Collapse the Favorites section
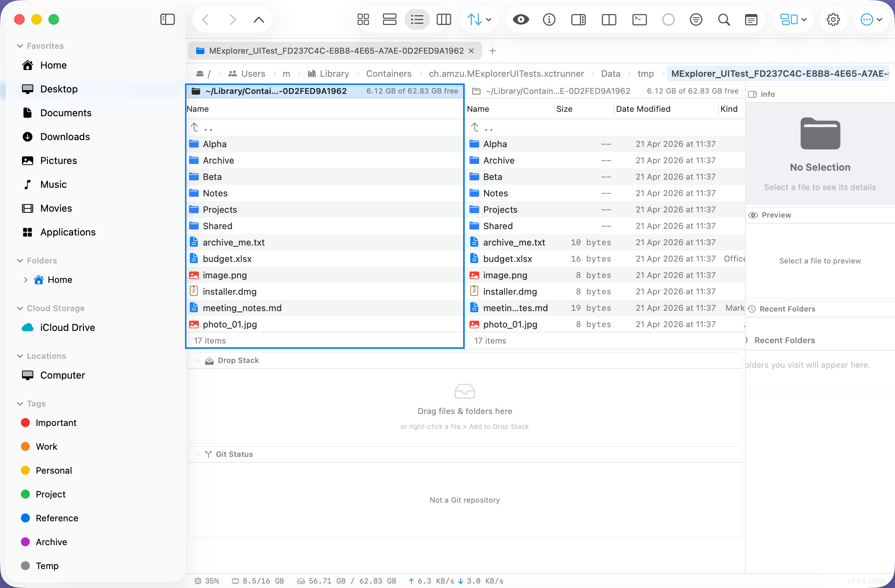The image size is (895, 588). click(20, 46)
